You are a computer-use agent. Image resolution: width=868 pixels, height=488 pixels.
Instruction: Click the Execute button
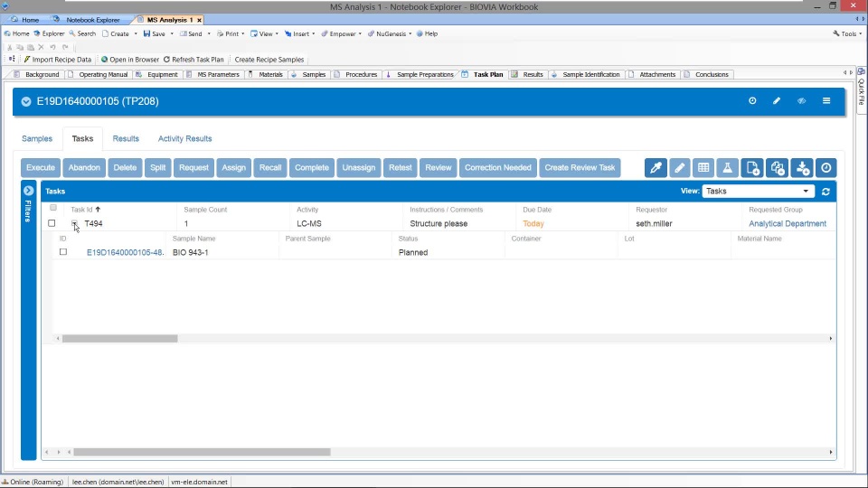[41, 168]
